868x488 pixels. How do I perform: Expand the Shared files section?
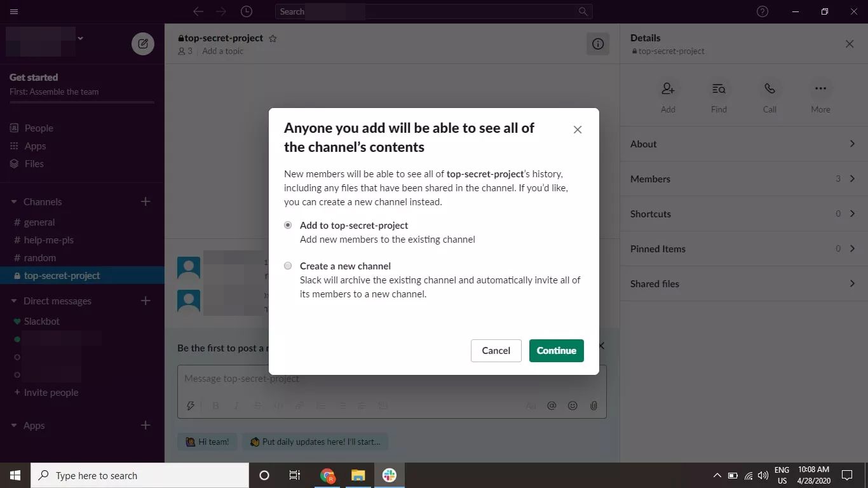coord(744,283)
